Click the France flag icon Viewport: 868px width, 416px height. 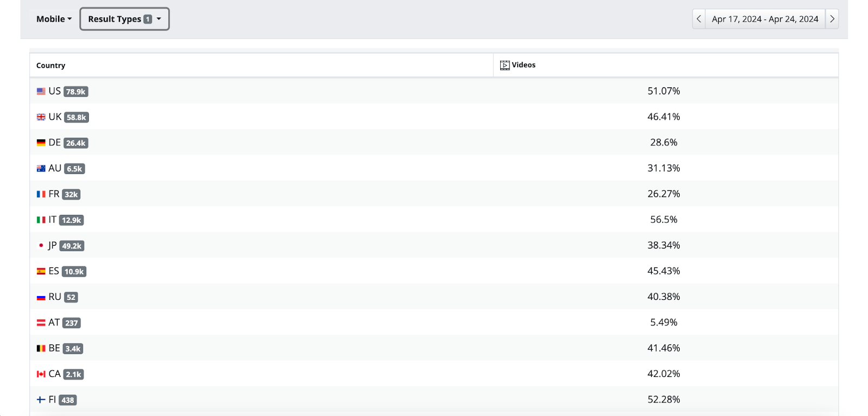click(x=41, y=194)
